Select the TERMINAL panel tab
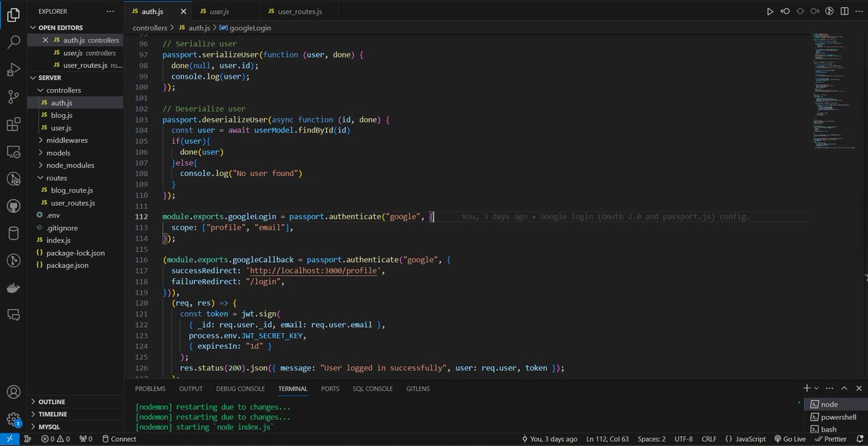Screen dimensions: 868x446 pos(293,389)
